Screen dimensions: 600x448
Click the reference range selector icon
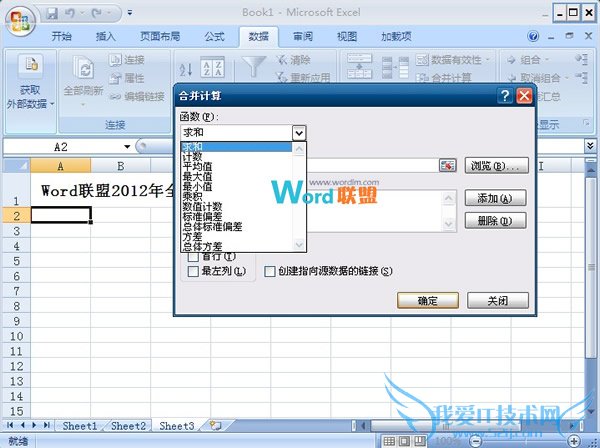point(447,166)
